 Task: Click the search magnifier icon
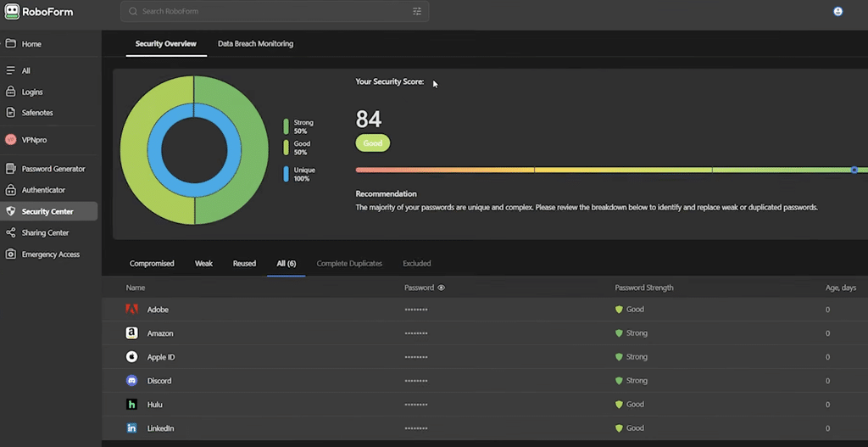tap(133, 11)
